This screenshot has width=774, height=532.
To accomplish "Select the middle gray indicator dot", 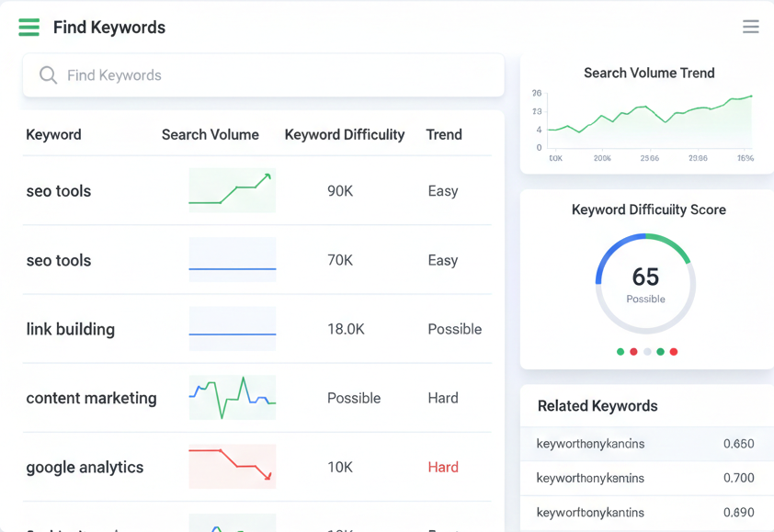I will [x=647, y=351].
